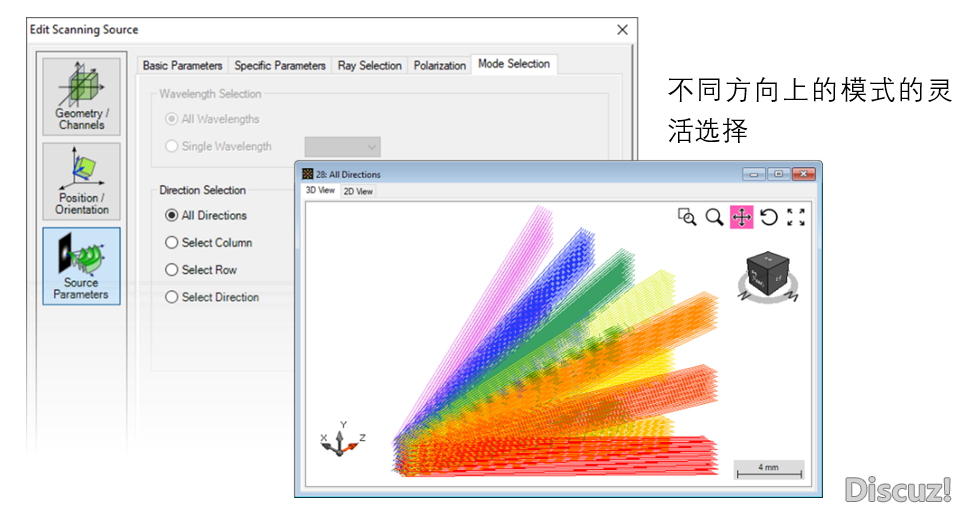Choose the Select Column option
The height and width of the screenshot is (514, 968).
[x=172, y=243]
